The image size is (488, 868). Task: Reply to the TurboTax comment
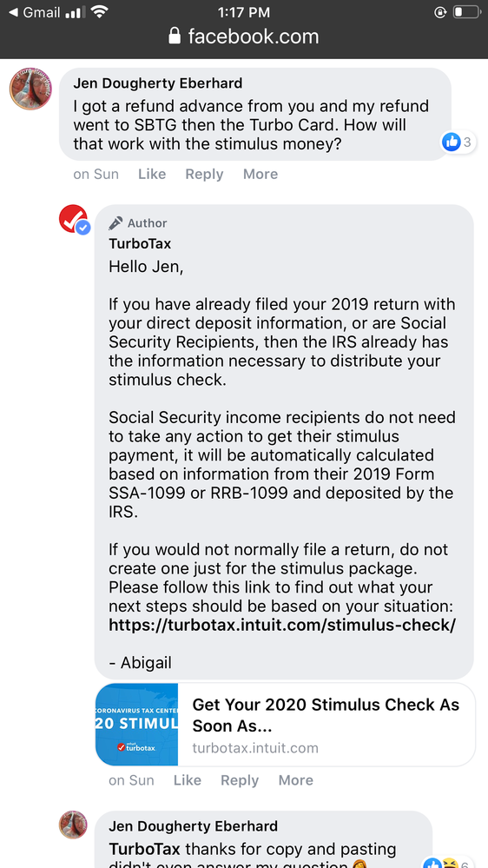240,780
